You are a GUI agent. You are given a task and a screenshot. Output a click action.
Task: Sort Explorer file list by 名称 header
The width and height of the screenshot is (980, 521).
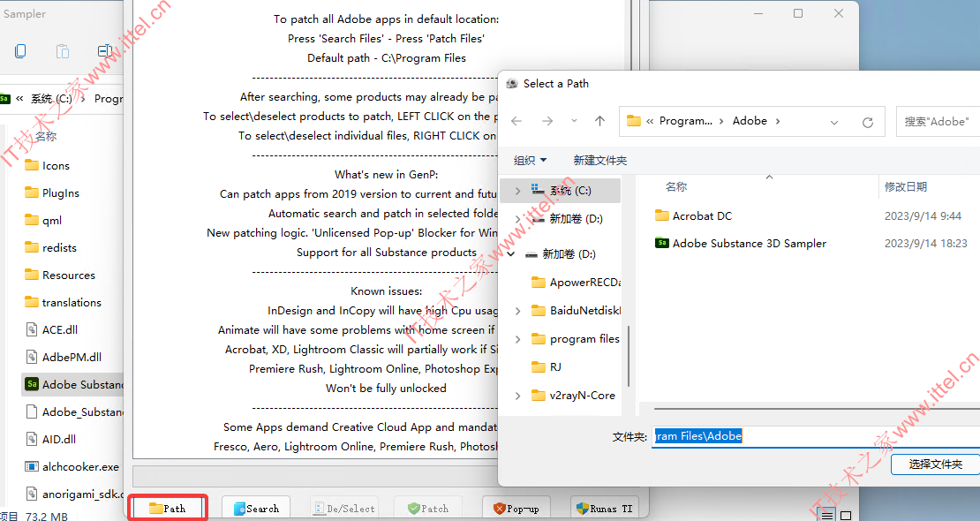(46, 136)
